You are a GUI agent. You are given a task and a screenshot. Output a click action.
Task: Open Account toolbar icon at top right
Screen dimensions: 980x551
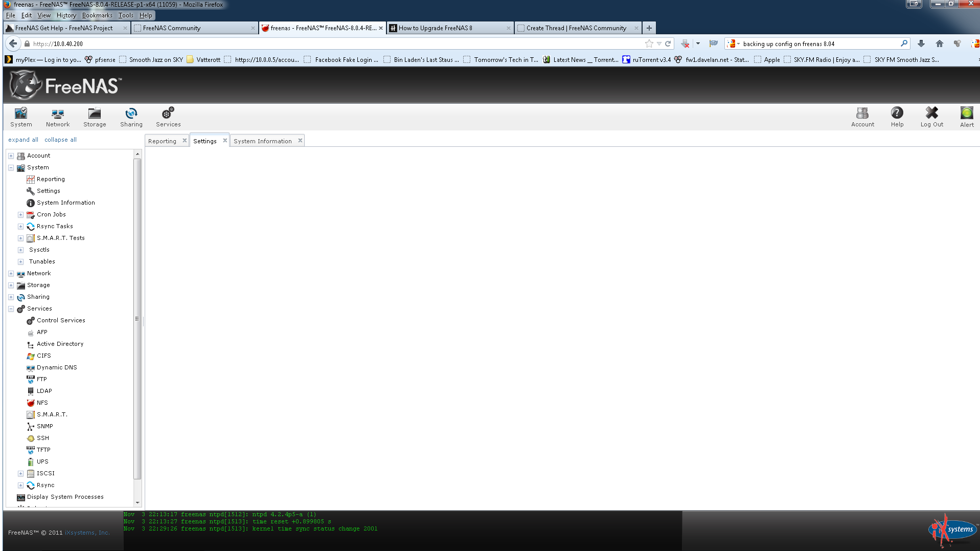(x=862, y=117)
